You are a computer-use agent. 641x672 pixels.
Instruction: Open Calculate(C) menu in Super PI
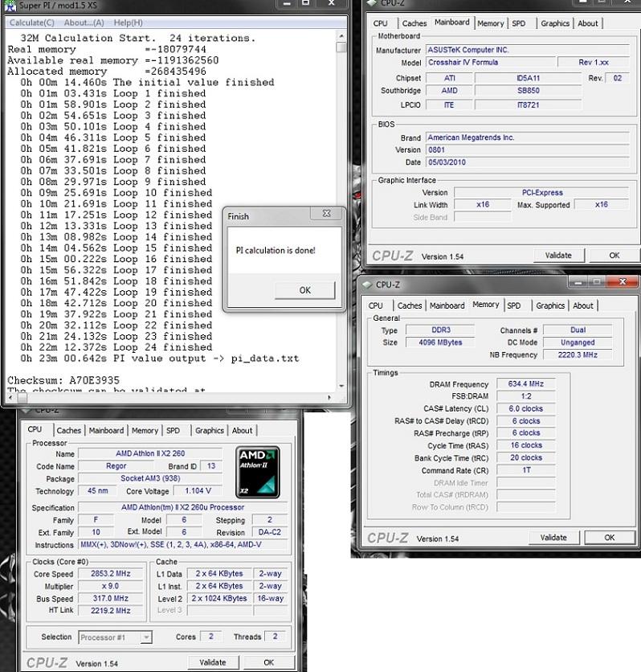pyautogui.click(x=31, y=23)
